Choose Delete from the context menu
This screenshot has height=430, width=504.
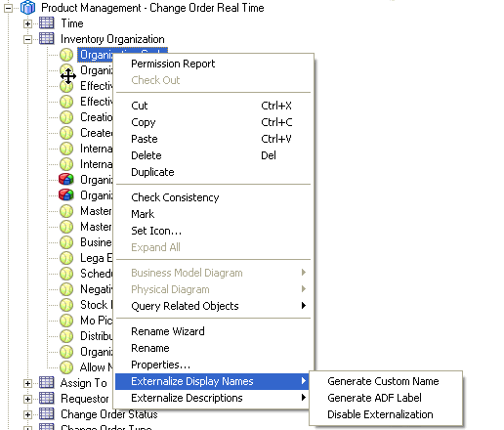[x=147, y=155]
